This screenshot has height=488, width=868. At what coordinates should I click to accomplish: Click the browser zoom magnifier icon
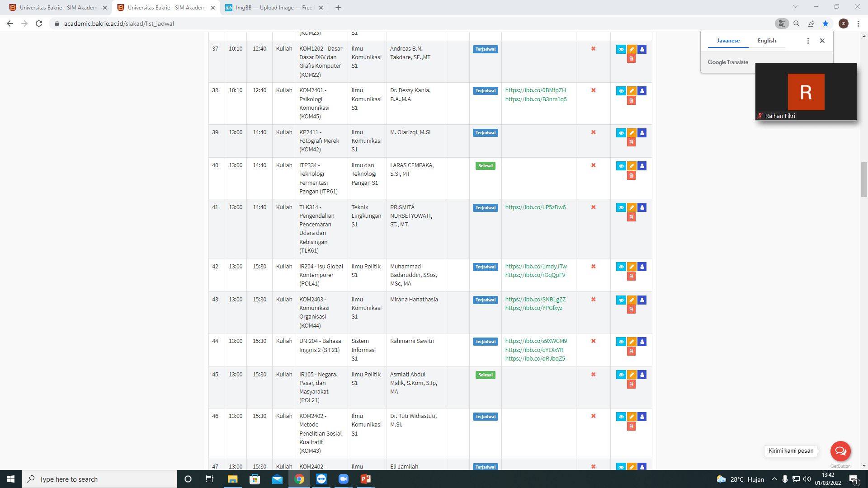[797, 23]
